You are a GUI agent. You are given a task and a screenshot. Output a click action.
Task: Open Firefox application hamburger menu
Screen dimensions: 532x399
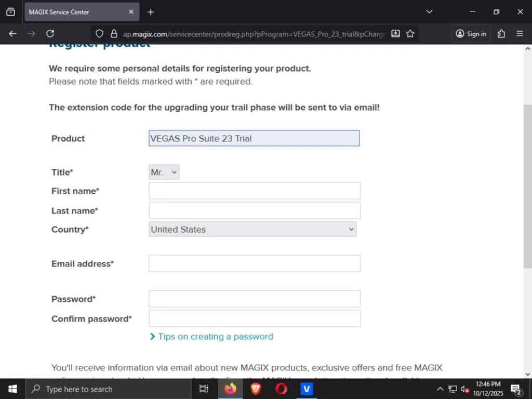point(520,34)
